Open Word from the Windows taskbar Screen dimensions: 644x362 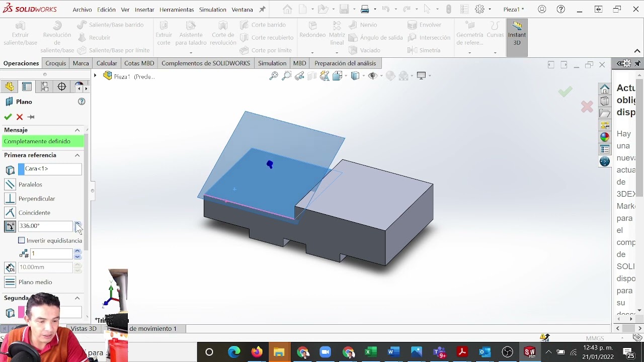(393, 352)
